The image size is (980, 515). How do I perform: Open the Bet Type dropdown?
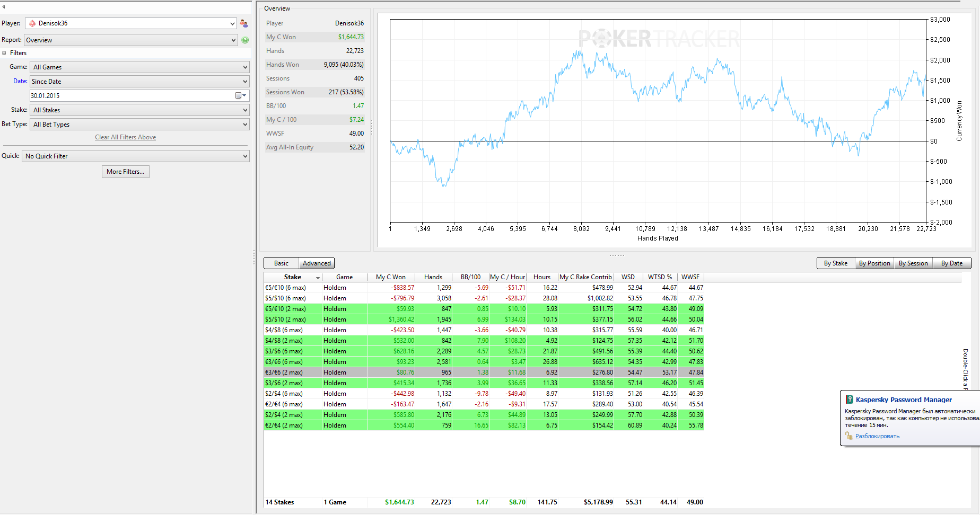click(140, 125)
